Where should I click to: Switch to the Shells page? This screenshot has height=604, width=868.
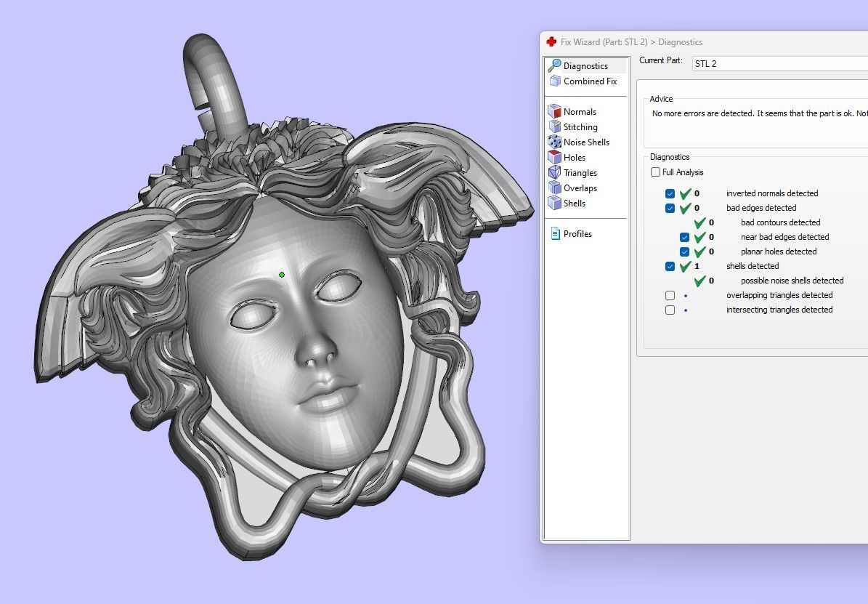click(574, 204)
